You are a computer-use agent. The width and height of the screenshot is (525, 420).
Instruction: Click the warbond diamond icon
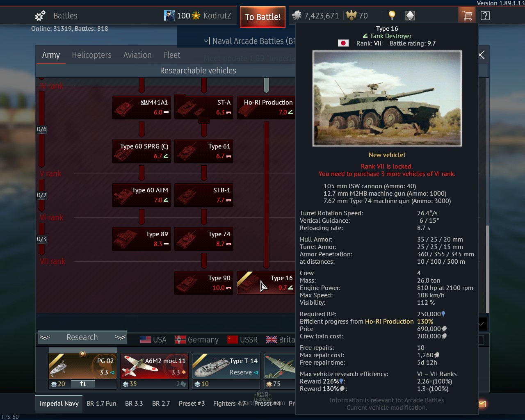(410, 16)
